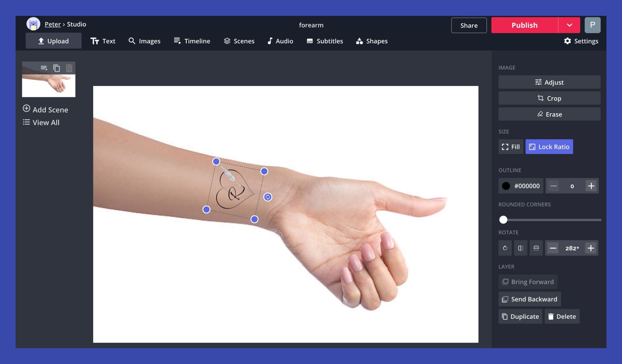Click the Peter breadcrumb link

pyautogui.click(x=52, y=24)
